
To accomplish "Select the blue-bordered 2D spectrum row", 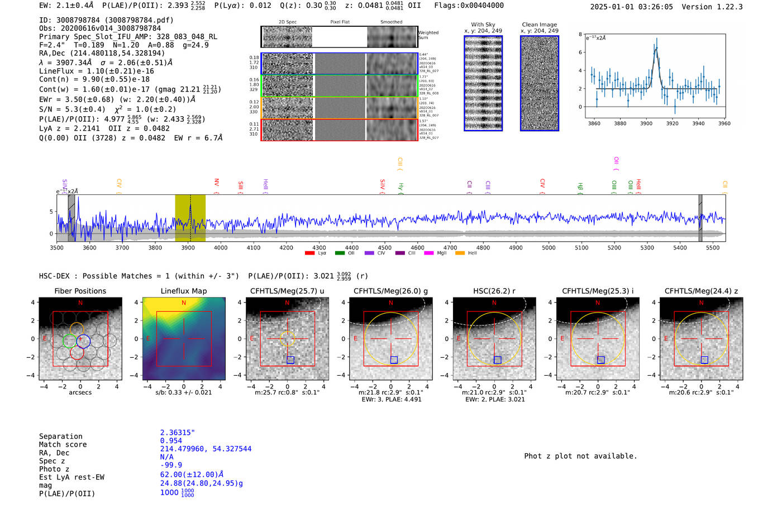I will tap(339, 64).
